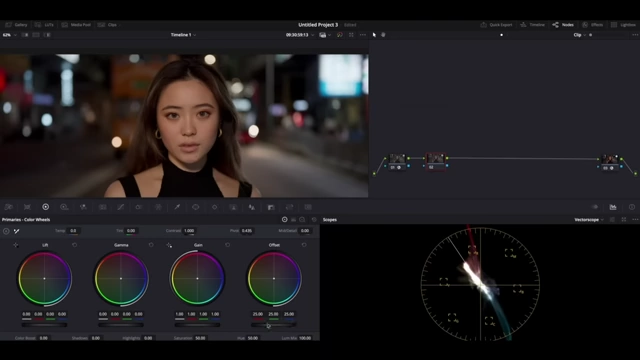Open the Media Pool panel
This screenshot has width=640, height=360.
pos(76,25)
